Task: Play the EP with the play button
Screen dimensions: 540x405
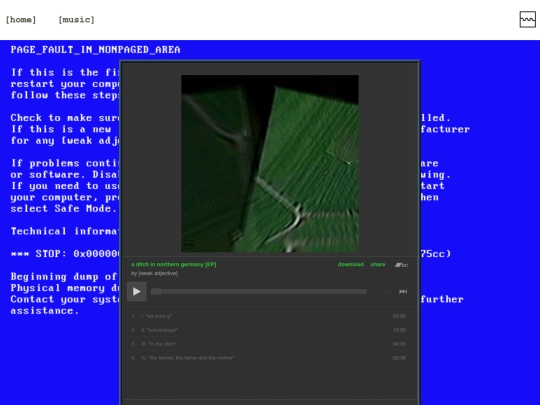Action: [x=137, y=291]
